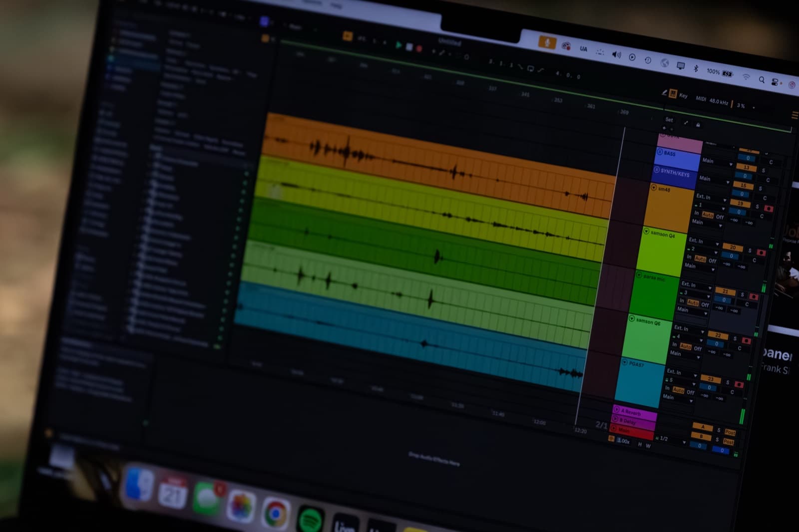
Task: Open the volume control in the menu bar
Action: pos(617,55)
